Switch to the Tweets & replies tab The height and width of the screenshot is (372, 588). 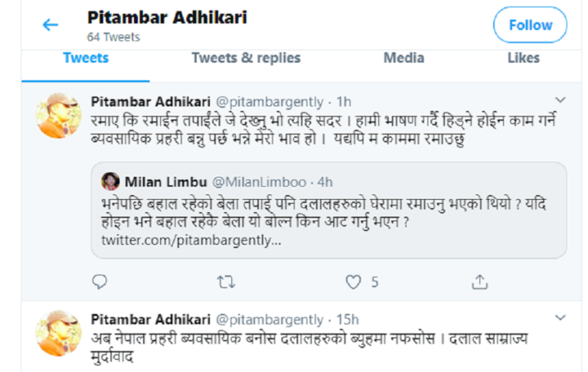coord(246,58)
